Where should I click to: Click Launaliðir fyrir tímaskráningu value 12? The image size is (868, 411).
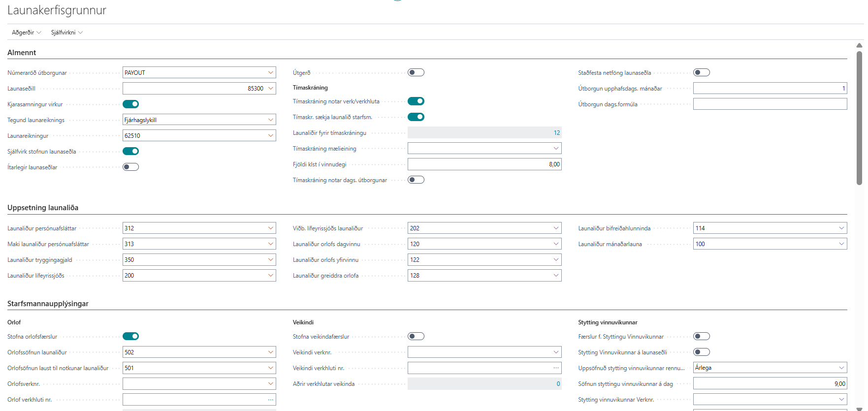(x=556, y=133)
